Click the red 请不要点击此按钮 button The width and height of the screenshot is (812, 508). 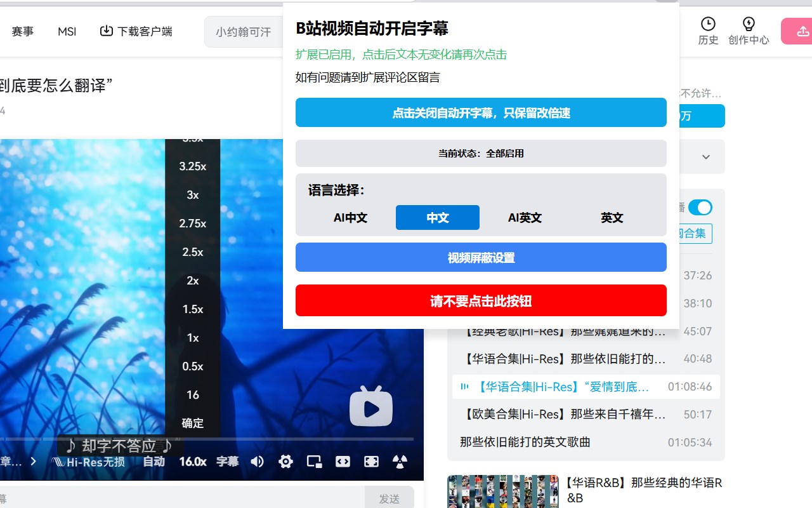pyautogui.click(x=481, y=300)
